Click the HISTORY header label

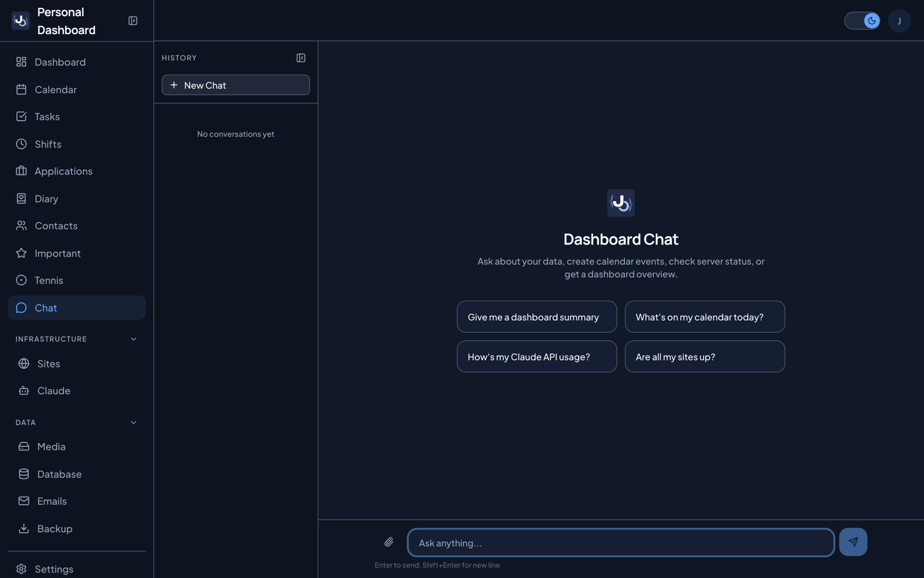[x=179, y=58]
